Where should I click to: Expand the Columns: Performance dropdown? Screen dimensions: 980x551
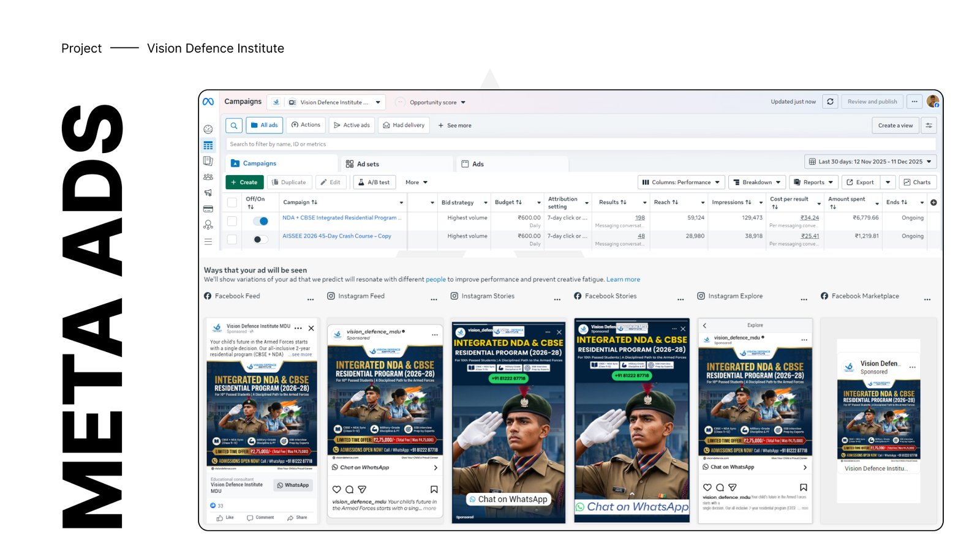click(680, 182)
